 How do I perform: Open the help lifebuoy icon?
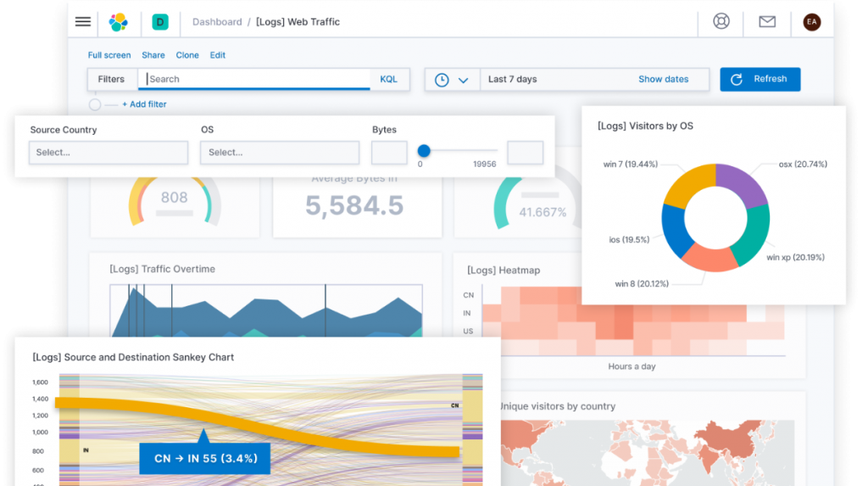coord(721,21)
